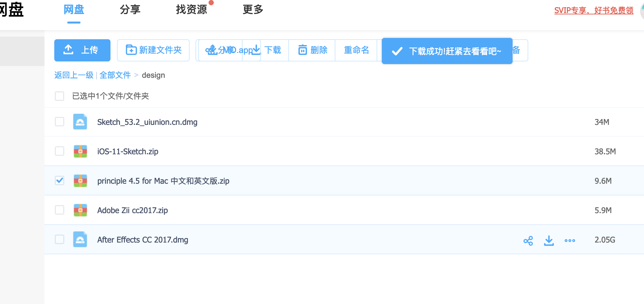The width and height of the screenshot is (644, 304).
Task: Click the 删除 delete toolbar button
Action: click(313, 50)
